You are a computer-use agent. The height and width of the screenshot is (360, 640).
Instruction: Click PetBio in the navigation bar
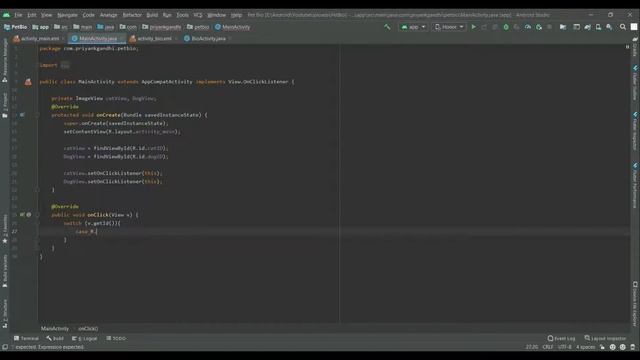16,27
